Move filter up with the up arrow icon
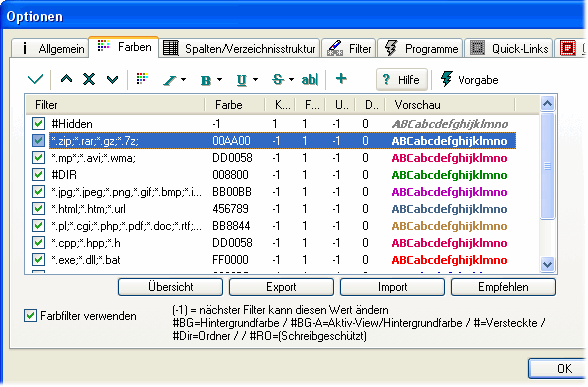 pyautogui.click(x=66, y=79)
